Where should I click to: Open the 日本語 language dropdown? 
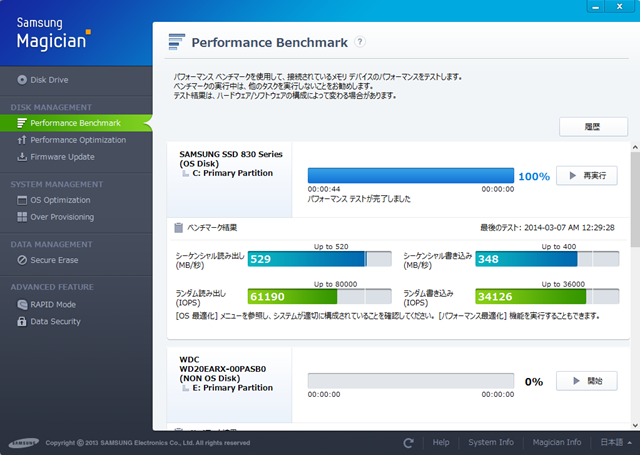(x=616, y=442)
